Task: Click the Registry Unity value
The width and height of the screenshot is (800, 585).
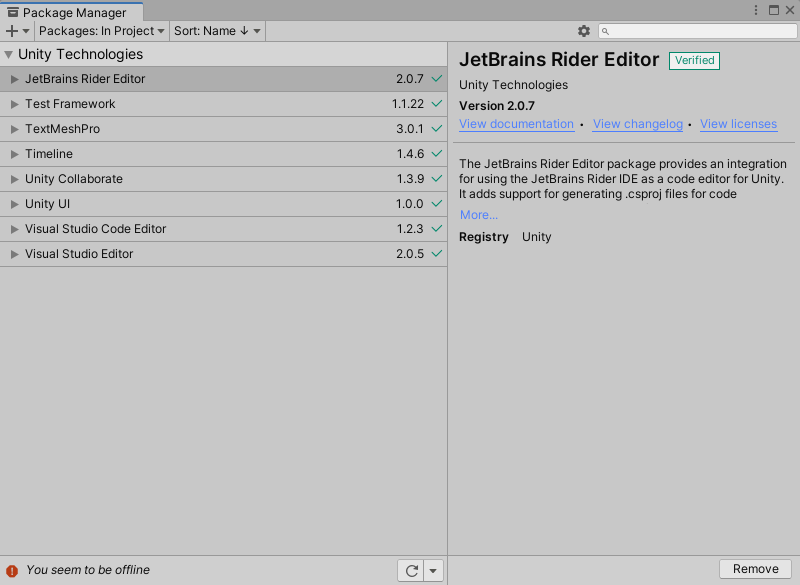Action: (536, 237)
